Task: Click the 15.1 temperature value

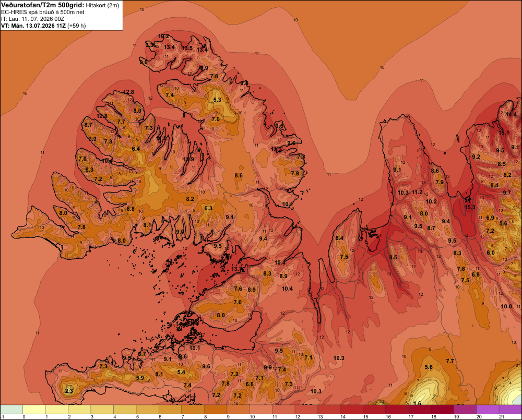Action: pyautogui.click(x=504, y=133)
